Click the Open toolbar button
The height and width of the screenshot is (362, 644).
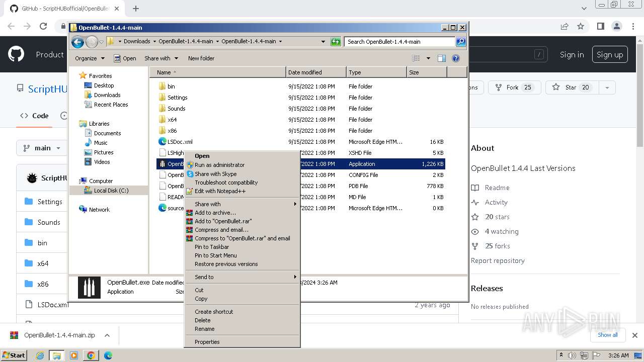[125, 58]
